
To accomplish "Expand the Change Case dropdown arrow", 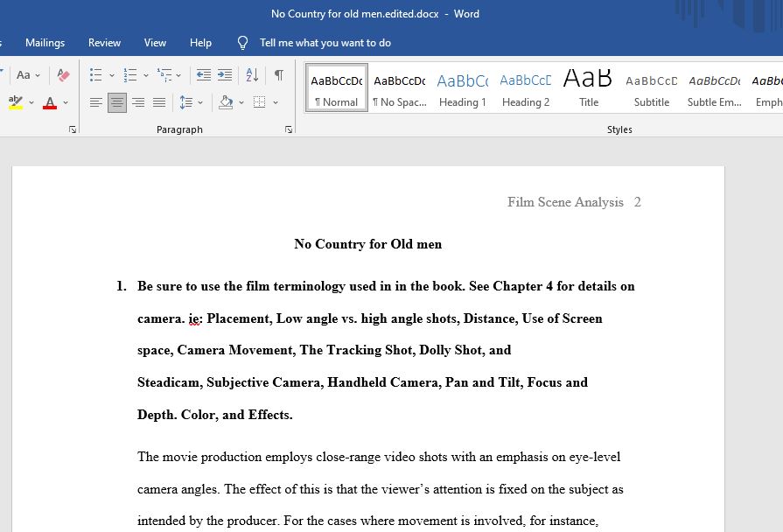I will (x=38, y=75).
